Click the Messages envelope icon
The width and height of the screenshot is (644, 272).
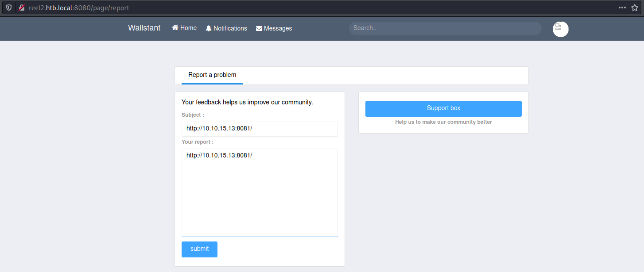(259, 28)
